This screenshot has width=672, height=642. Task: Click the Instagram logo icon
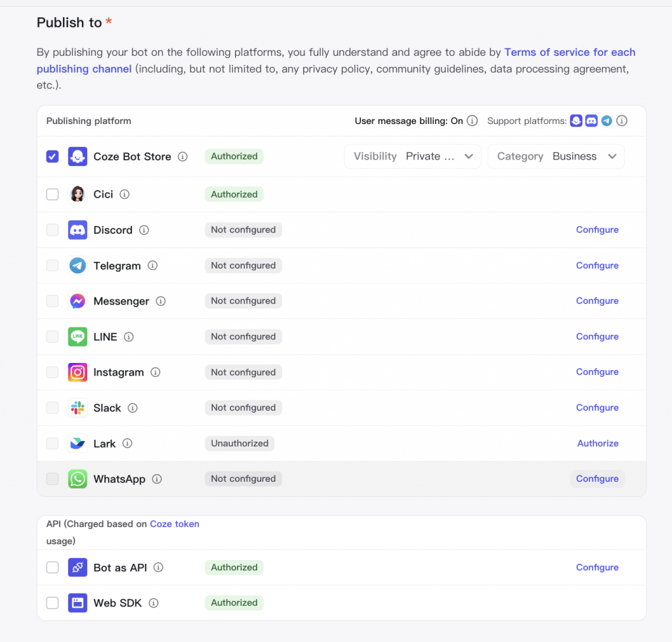[77, 372]
